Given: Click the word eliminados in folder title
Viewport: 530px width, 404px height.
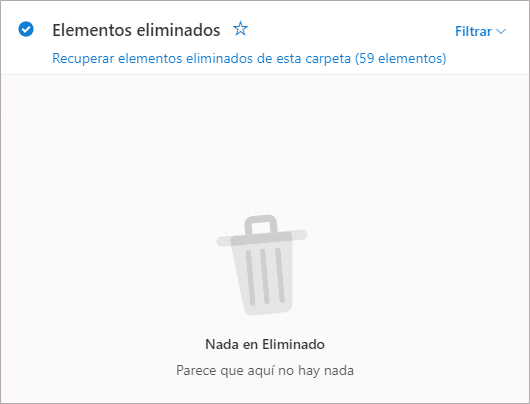Looking at the screenshot, I should coord(178,30).
